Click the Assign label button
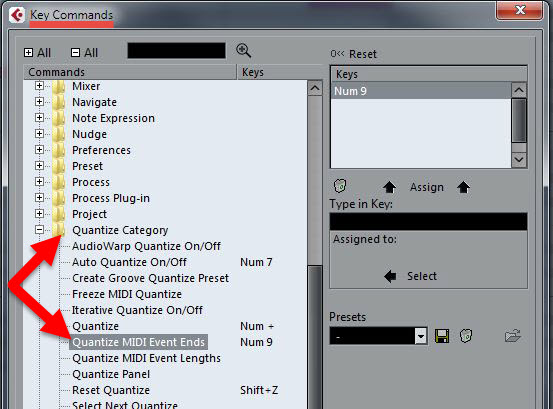This screenshot has width=553, height=409. click(427, 187)
